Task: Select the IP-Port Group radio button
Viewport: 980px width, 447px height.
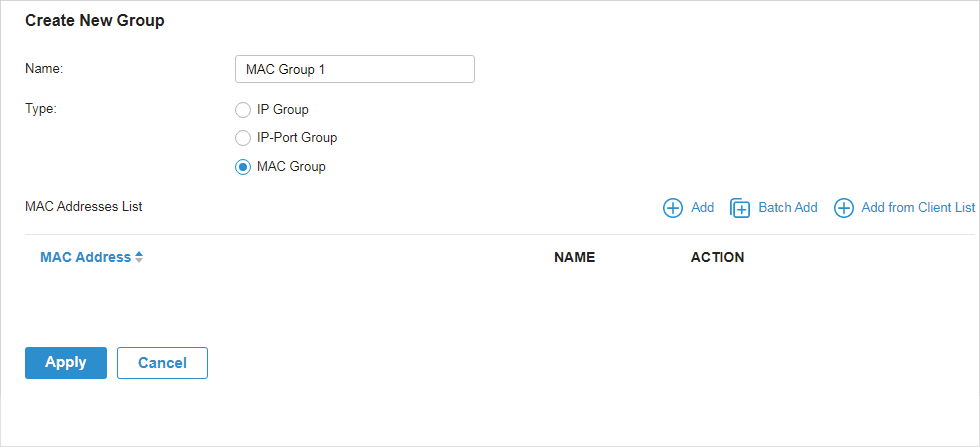Action: click(242, 138)
